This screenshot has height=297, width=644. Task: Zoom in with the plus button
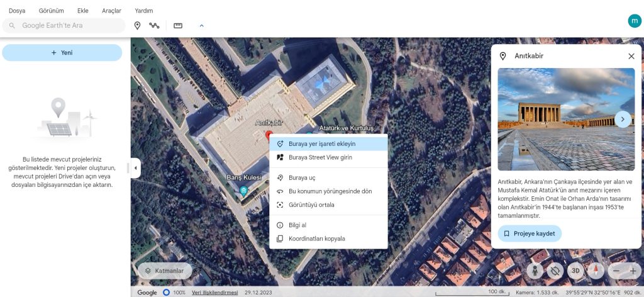(633, 271)
